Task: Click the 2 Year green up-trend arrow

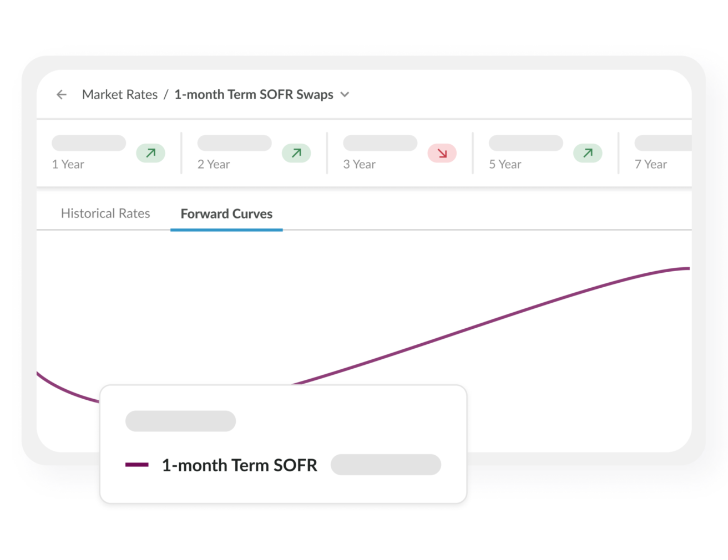Action: pyautogui.click(x=296, y=153)
